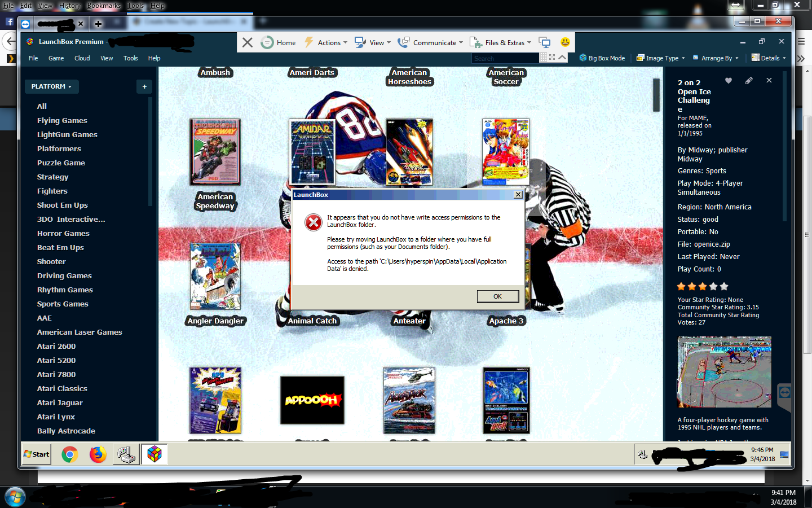The image size is (812, 508).
Task: Click the Ambush game title label
Action: (x=215, y=72)
